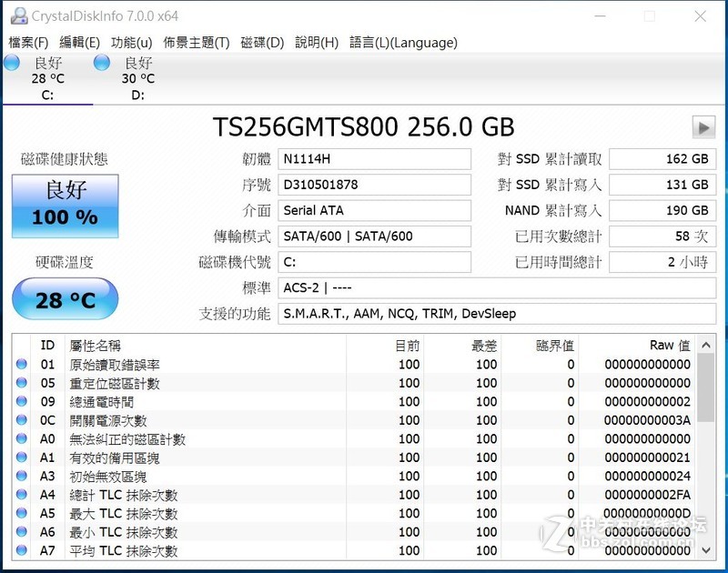The height and width of the screenshot is (573, 728).
Task: Click the 162 GB total reads value
Action: (662, 159)
